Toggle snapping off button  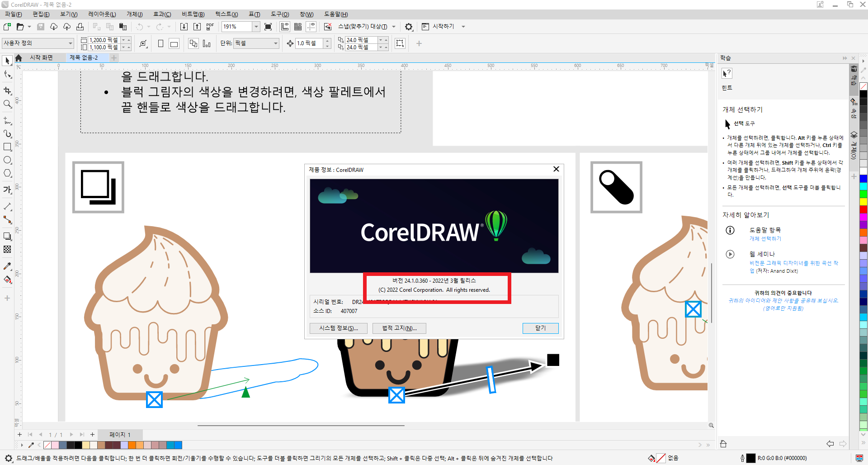328,27
